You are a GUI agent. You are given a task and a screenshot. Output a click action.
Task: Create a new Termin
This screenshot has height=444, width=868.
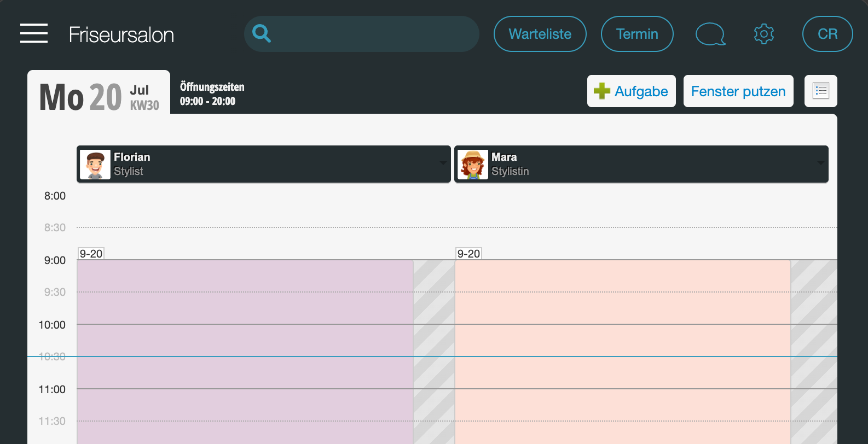tap(637, 34)
